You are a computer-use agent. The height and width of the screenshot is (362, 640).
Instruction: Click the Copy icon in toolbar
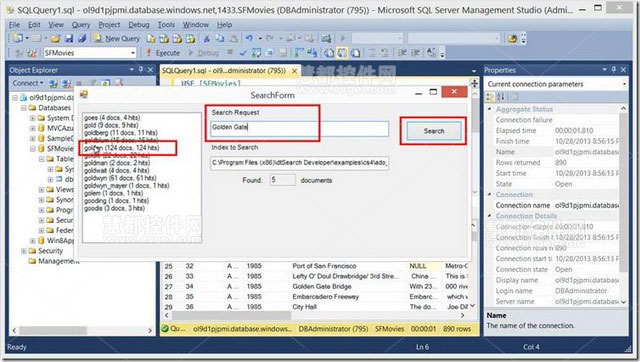[x=220, y=38]
